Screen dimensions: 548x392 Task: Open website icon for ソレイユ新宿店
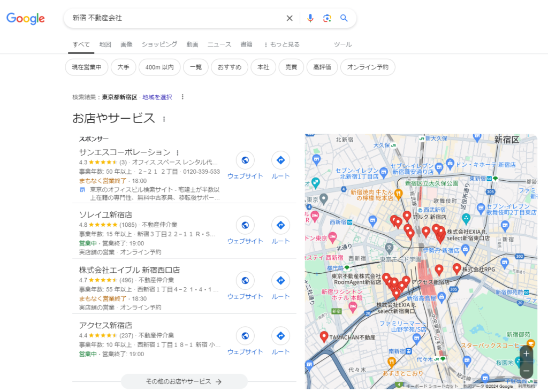click(x=245, y=225)
